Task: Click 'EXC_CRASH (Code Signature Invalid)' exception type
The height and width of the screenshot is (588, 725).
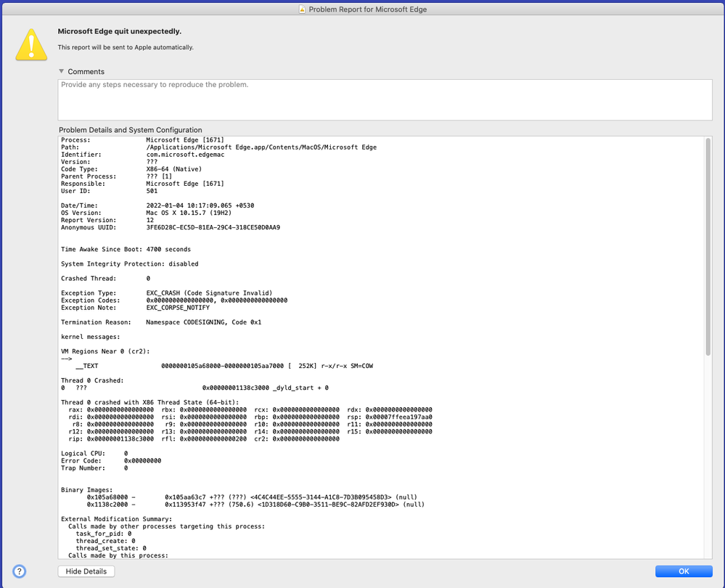Action: coord(209,293)
